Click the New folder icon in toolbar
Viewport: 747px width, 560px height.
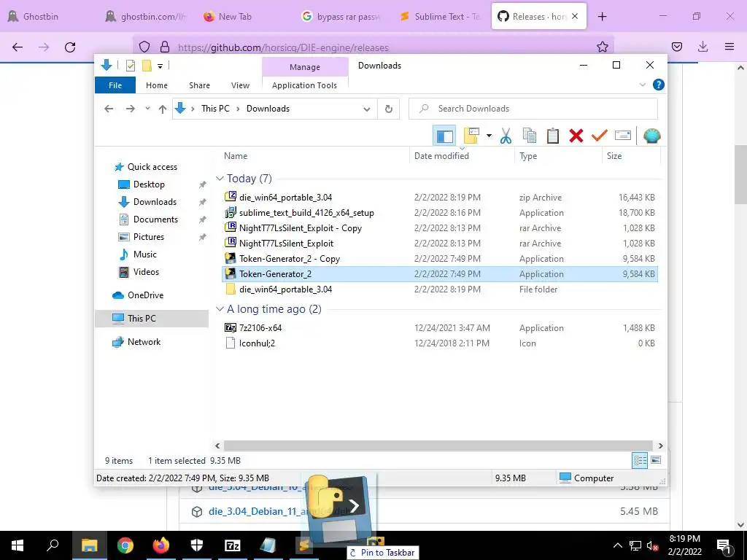(x=471, y=136)
